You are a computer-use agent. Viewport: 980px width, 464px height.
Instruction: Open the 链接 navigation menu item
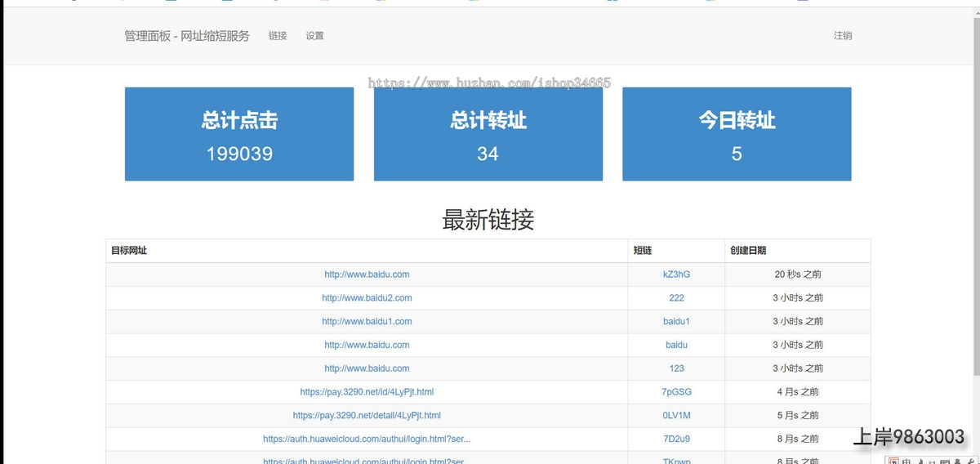(278, 36)
